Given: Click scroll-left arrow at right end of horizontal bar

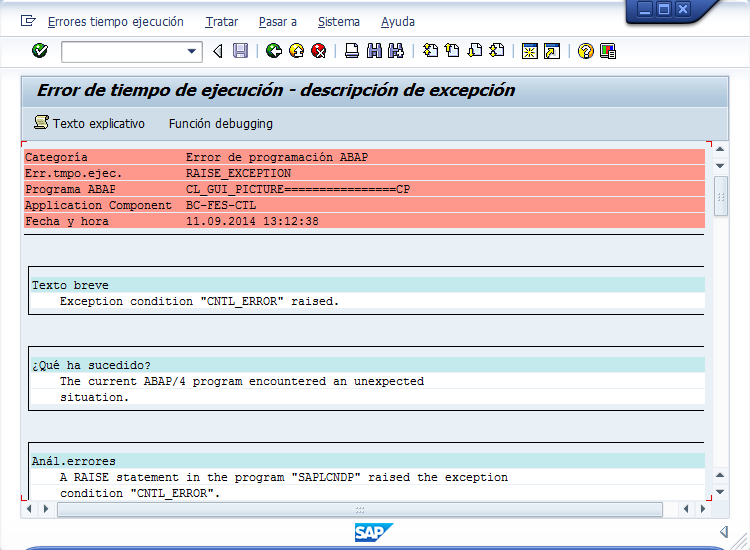Looking at the screenshot, I should pyautogui.click(x=686, y=509).
